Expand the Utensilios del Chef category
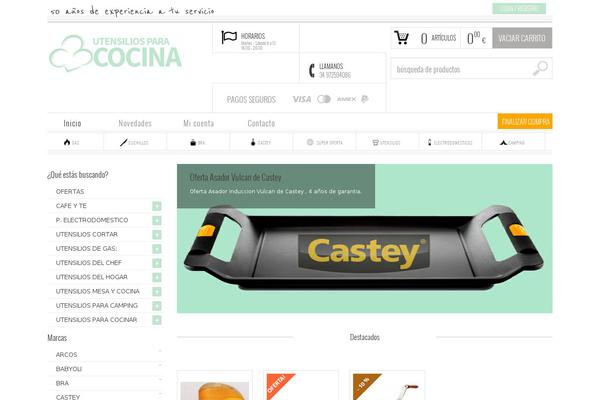600x400 pixels. (157, 263)
